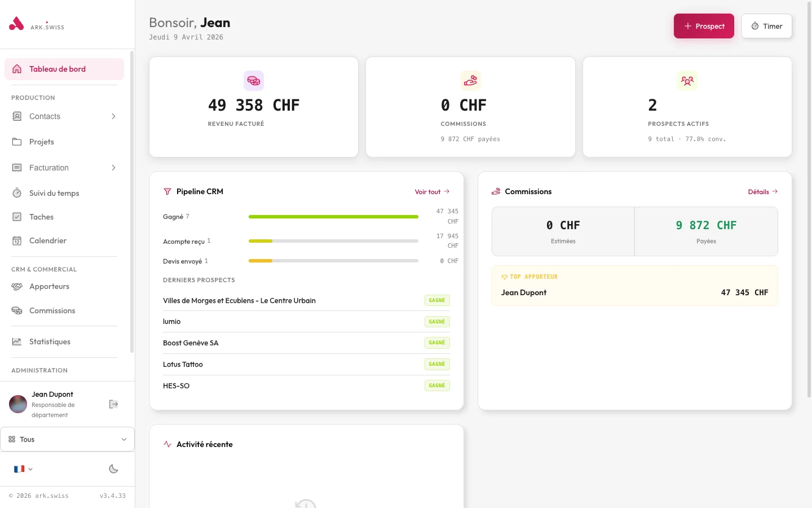Open the Facturation menu
Viewport: 812px width, 508px height.
48,168
